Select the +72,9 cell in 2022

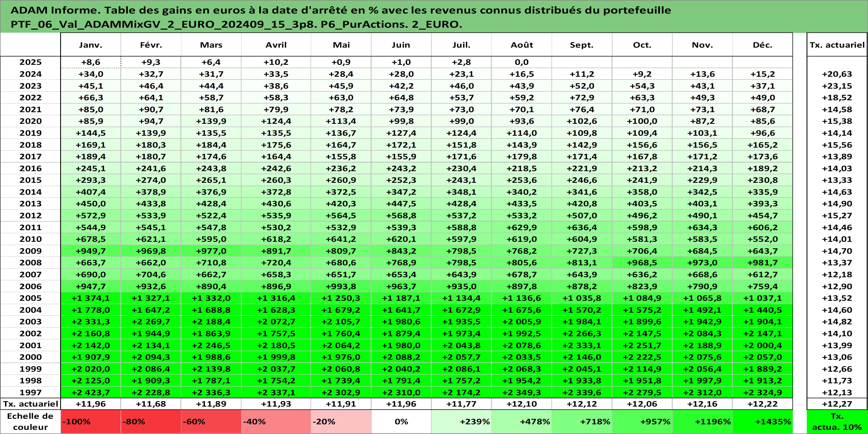pos(582,98)
